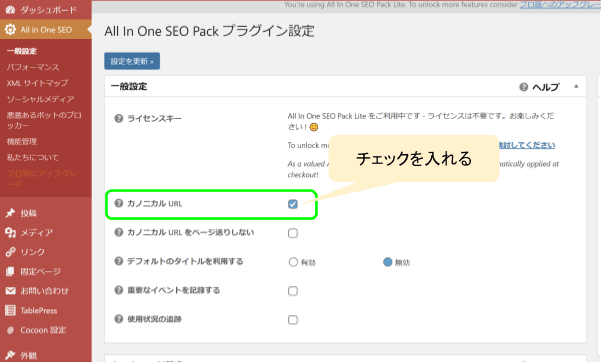This screenshot has height=362, width=601.
Task: Select 一般設定 submenu item
Action: point(22,51)
